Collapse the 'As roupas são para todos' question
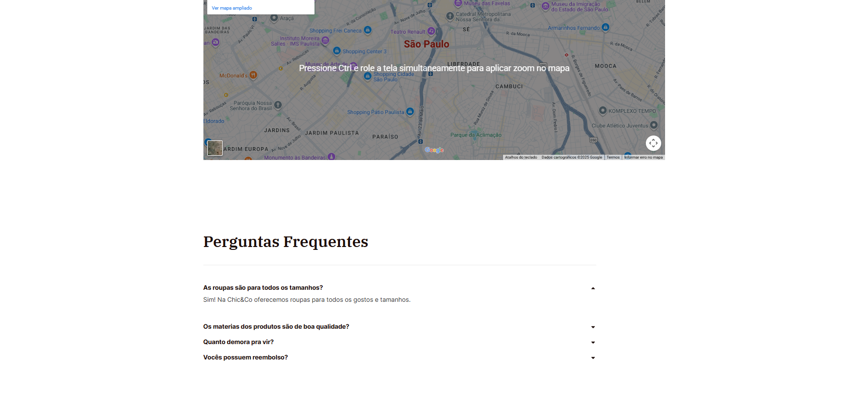The height and width of the screenshot is (408, 868). pyautogui.click(x=593, y=288)
